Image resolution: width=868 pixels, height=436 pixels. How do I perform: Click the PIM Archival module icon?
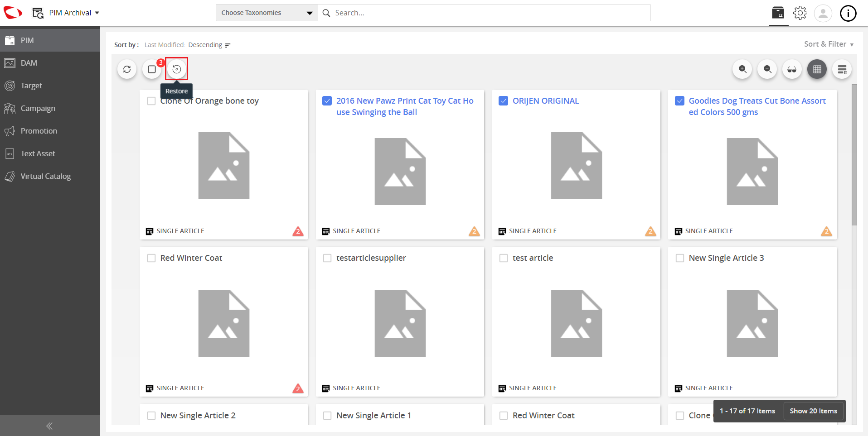tap(38, 13)
